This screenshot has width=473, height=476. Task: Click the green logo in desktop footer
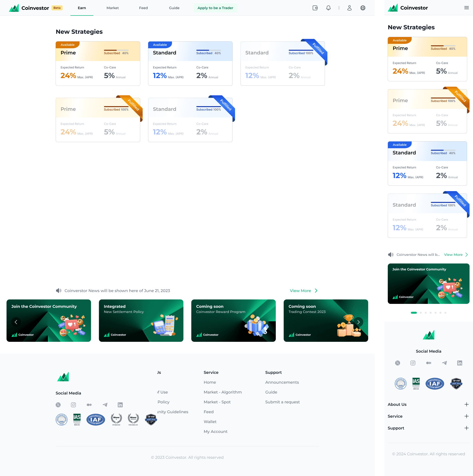point(63,377)
